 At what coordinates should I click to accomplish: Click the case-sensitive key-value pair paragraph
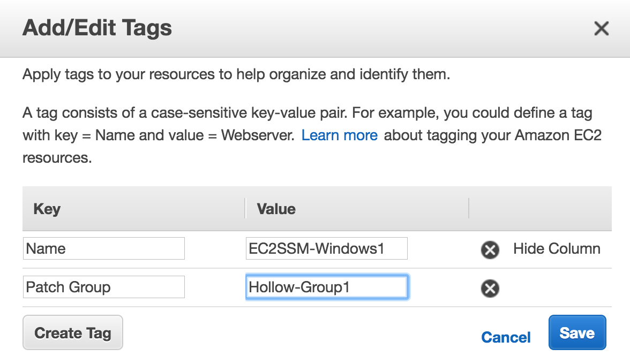[307, 113]
